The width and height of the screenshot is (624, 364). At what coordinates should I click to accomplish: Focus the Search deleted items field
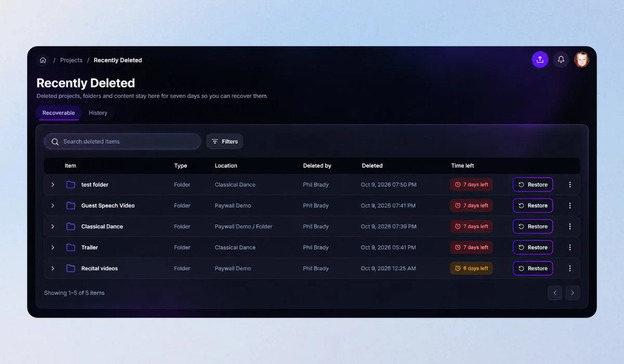click(x=123, y=141)
